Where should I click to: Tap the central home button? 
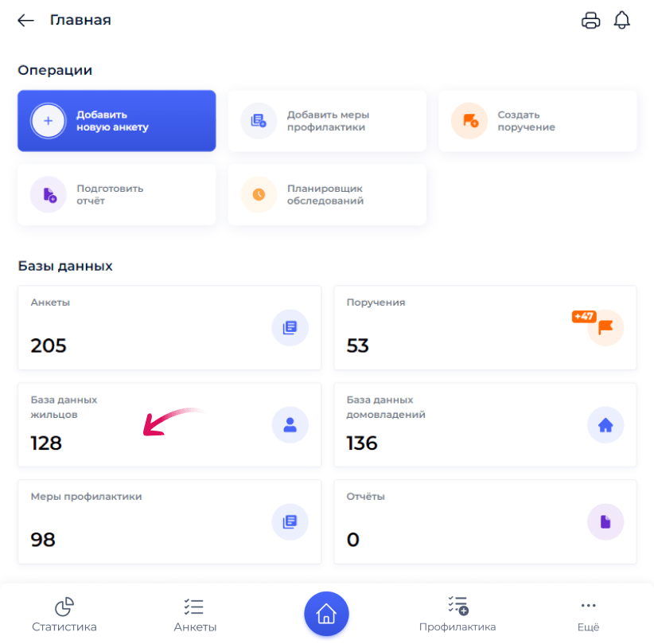[x=326, y=614]
